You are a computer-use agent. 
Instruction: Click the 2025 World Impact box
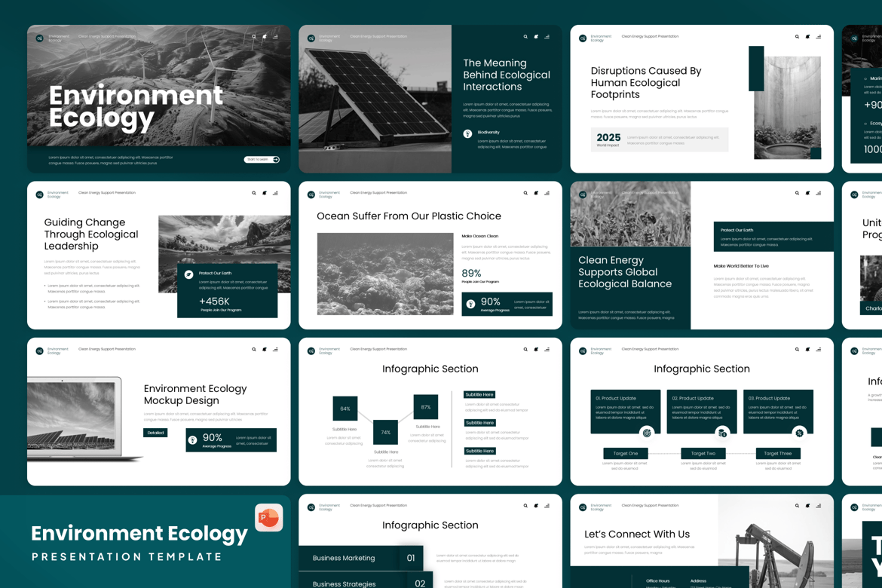(x=660, y=139)
